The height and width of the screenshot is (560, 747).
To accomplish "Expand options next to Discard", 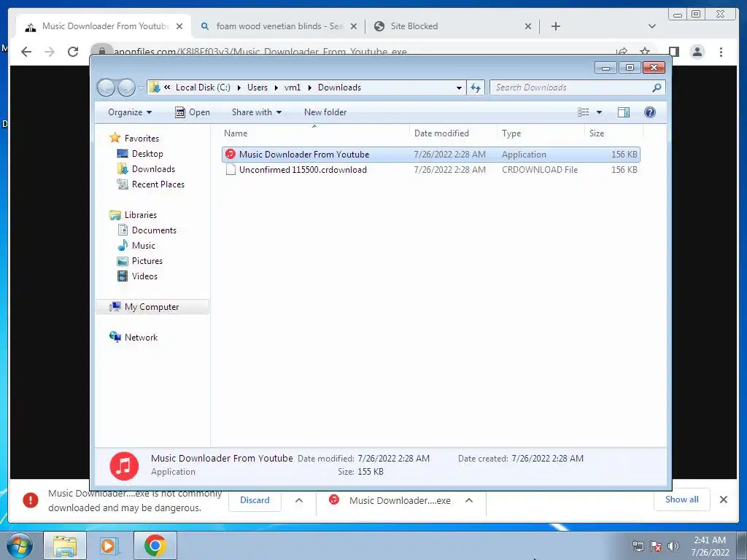I will (298, 500).
